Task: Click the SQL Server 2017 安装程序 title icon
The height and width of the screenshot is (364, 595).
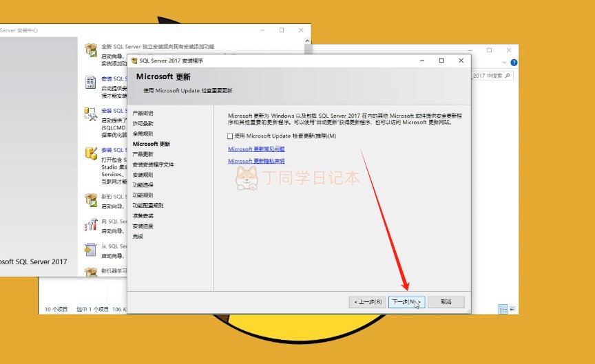Action: pos(134,61)
